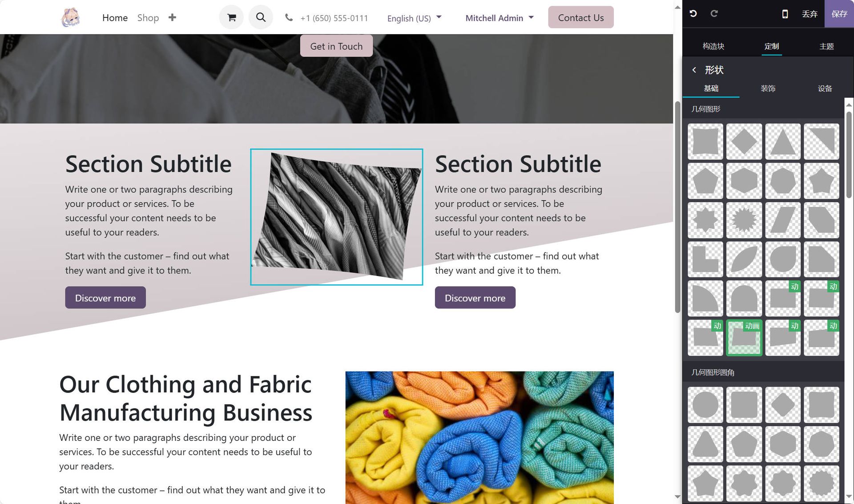Open Mitchell Admin user dropdown
This screenshot has height=504, width=854.
pyautogui.click(x=500, y=18)
